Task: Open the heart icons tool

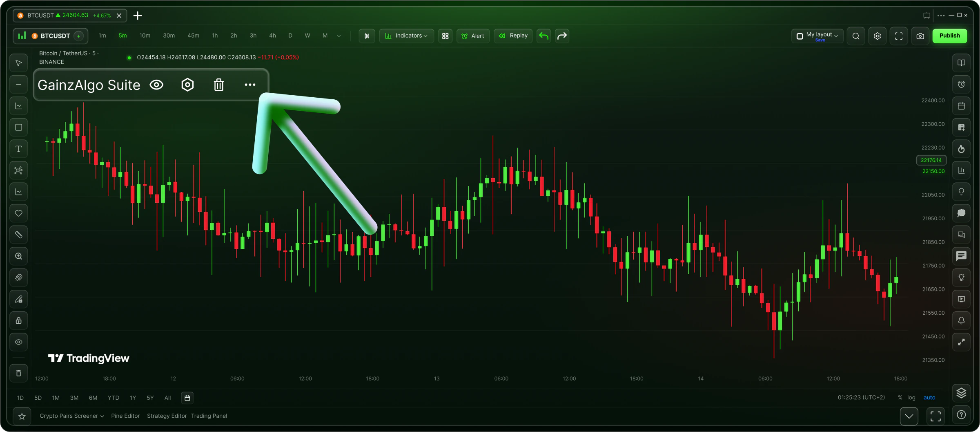Action: coord(19,213)
